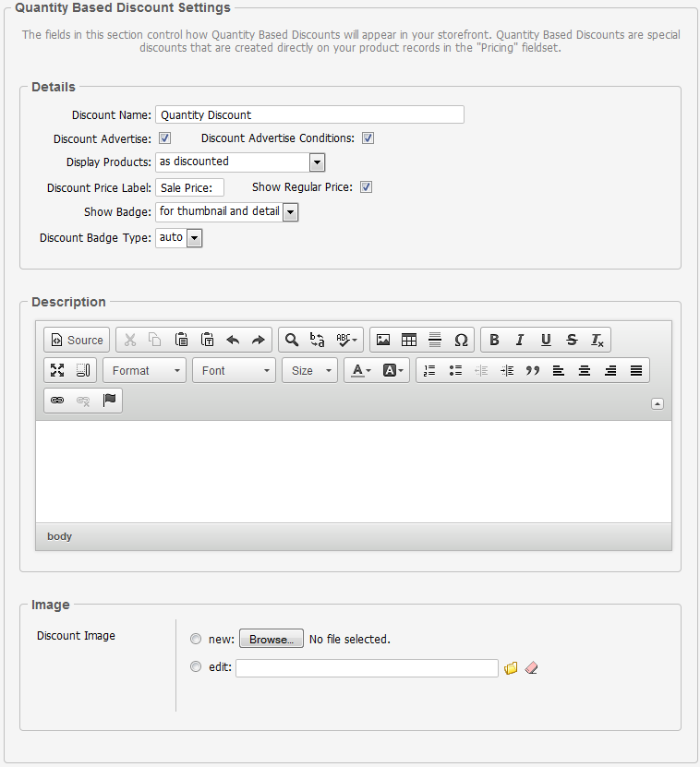Open the text color picker
Screen dimensions: 700x767
click(358, 370)
